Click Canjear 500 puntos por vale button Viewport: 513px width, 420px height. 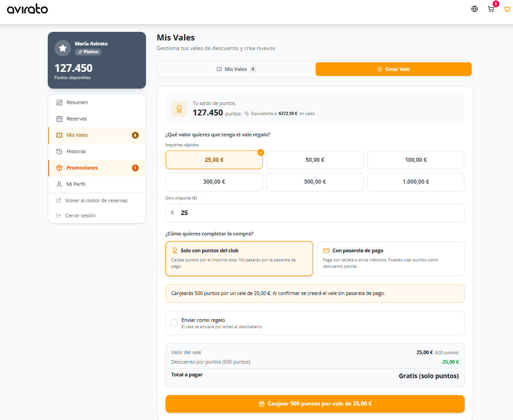tap(315, 404)
